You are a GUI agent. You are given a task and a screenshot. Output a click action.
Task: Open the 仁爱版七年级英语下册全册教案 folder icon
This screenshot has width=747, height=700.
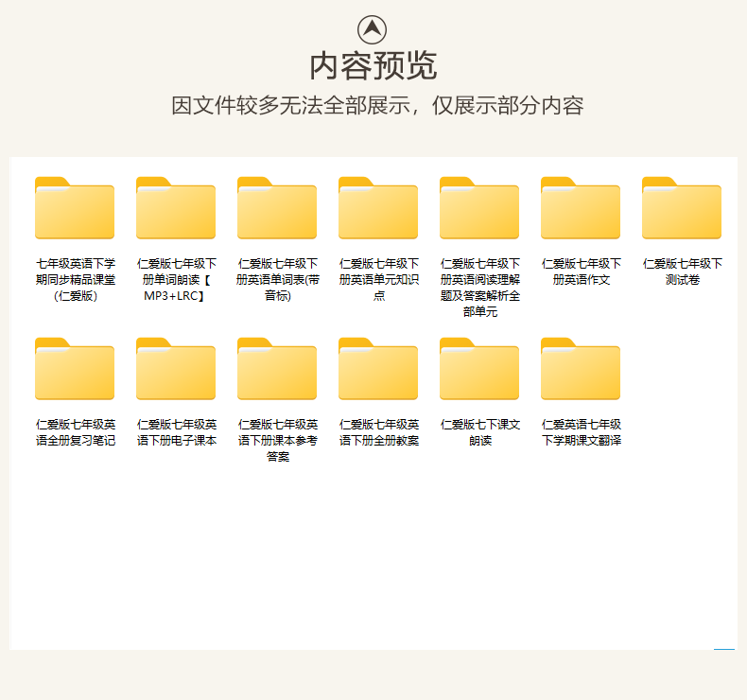pyautogui.click(x=378, y=369)
